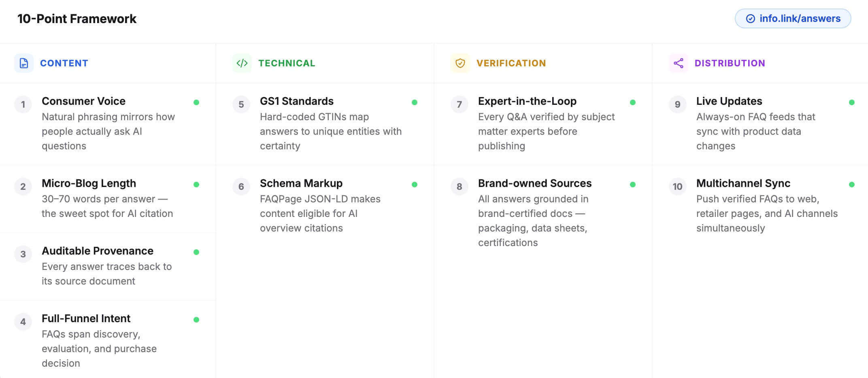Screen dimensions: 868x378
Task: Click the Expert-in-the-Loop heading
Action: point(527,101)
